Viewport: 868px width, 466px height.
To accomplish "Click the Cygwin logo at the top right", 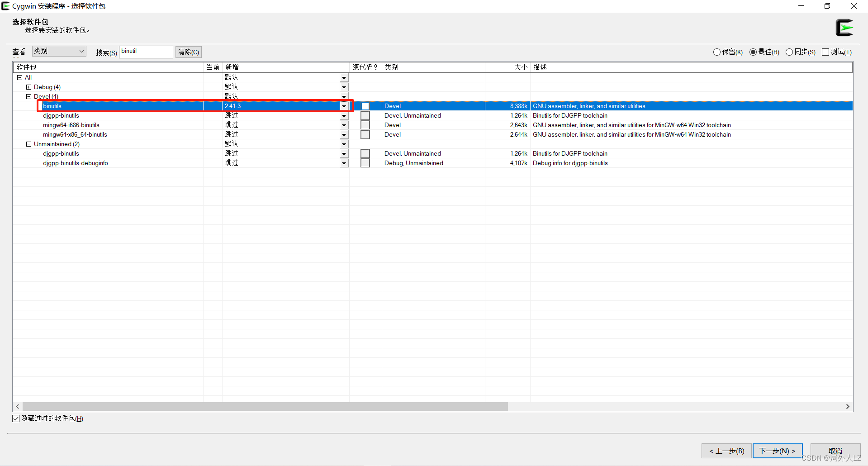I will click(844, 28).
